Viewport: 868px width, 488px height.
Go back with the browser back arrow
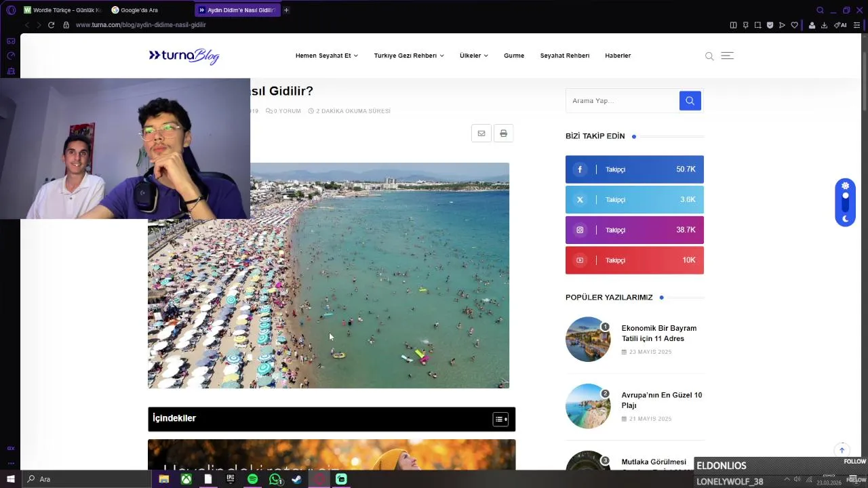27,25
